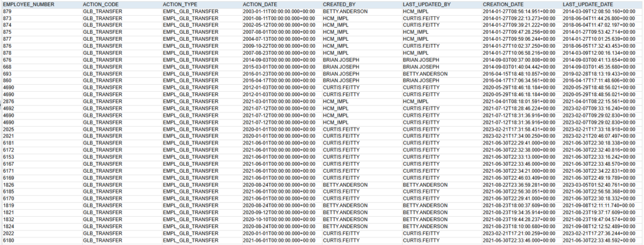Screen dimensions: 644x245
Task: Select BETTY.ANDERSON in the first row
Action: point(345,11)
